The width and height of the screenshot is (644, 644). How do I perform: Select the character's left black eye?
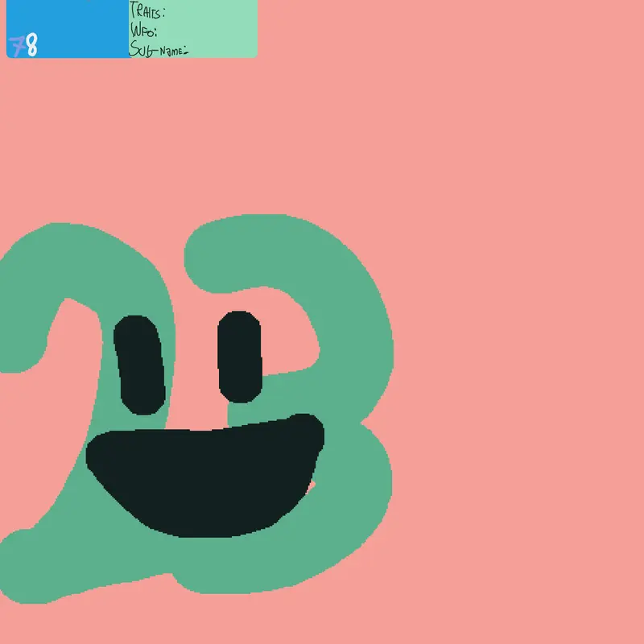139,365
